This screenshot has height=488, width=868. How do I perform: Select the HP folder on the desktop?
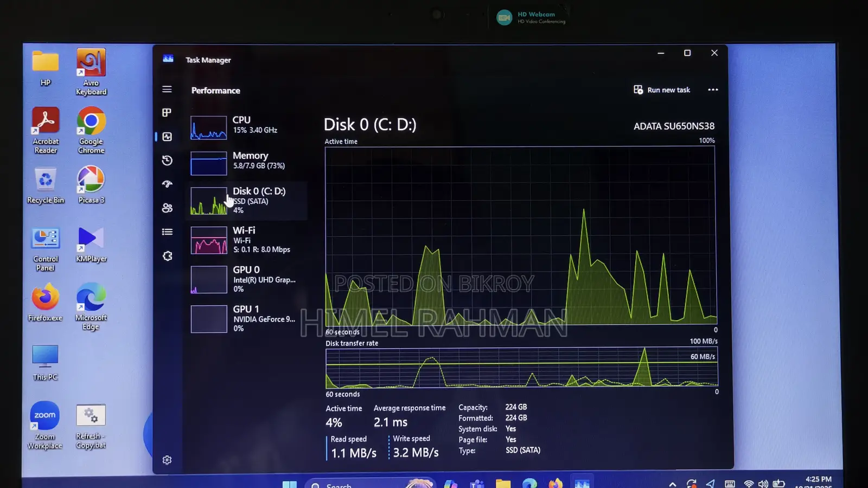(46, 68)
